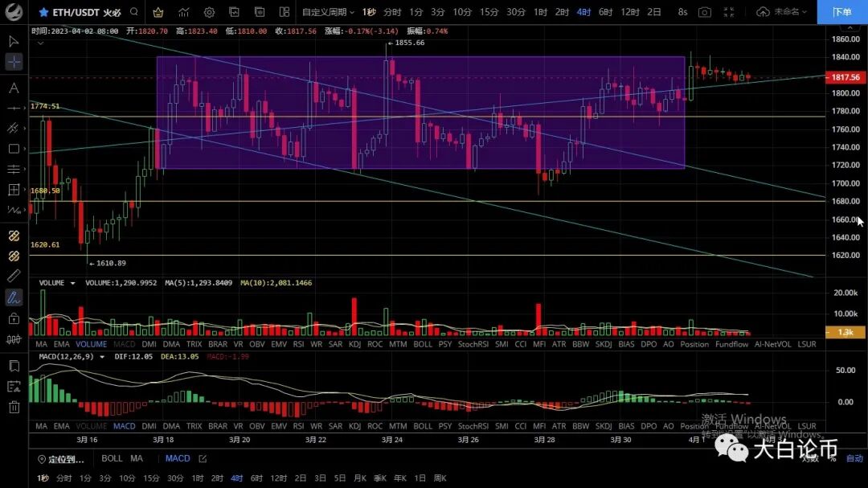The width and height of the screenshot is (868, 488).
Task: Choose the text annotation 'A' tool
Action: point(14,88)
